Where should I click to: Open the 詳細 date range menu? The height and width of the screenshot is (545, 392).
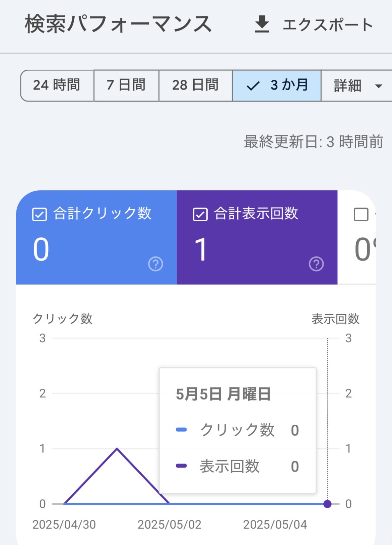(x=356, y=85)
